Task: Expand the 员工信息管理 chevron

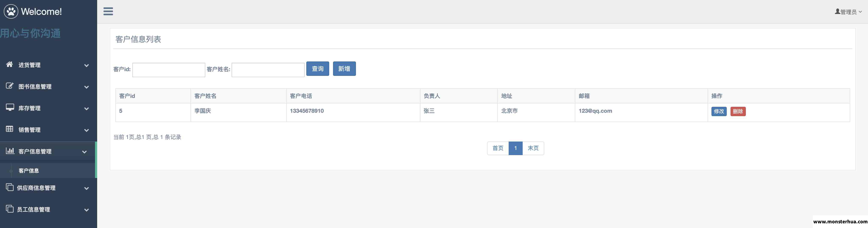Action: [x=87, y=210]
